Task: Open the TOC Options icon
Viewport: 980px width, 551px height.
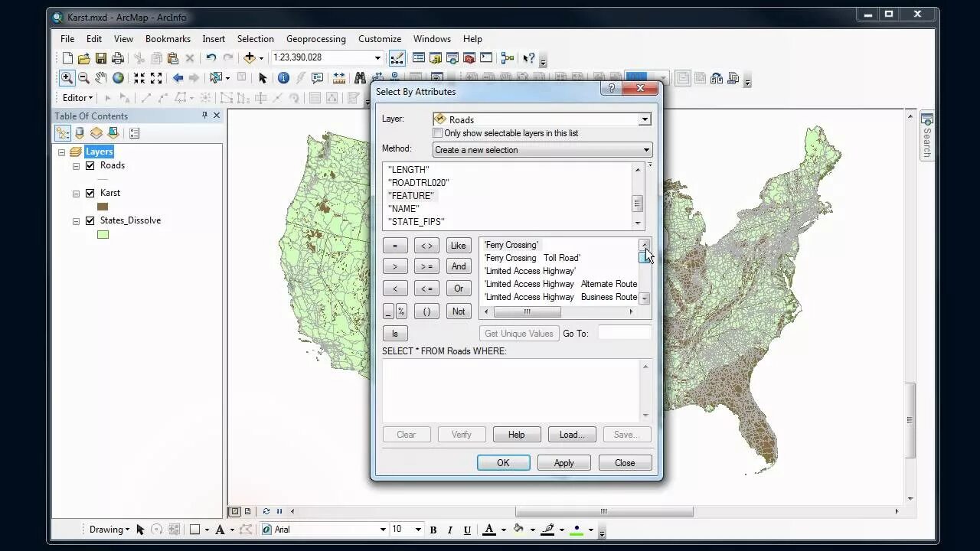Action: coord(135,133)
